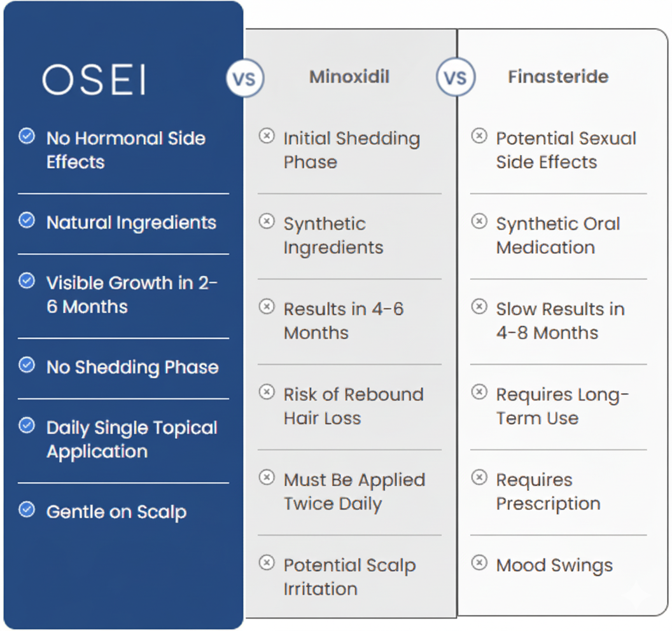The height and width of the screenshot is (631, 672).
Task: Click the Slow Results in 4-8 Months text
Action: pyautogui.click(x=560, y=321)
